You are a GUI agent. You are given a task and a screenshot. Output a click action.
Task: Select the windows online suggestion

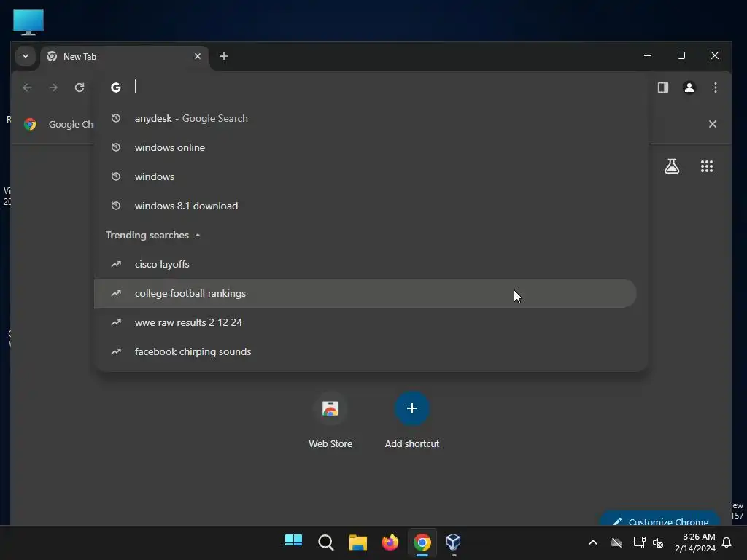pyautogui.click(x=365, y=147)
